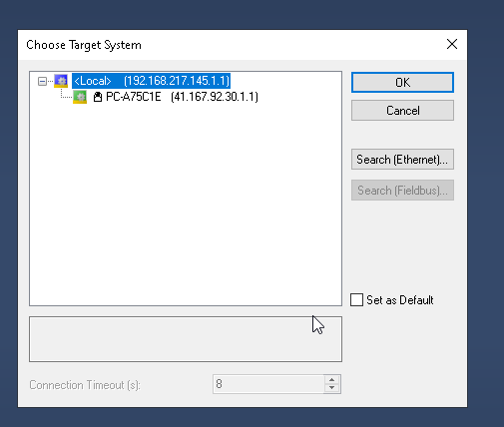
Task: Confirm selection with the OK button
Action: coord(402,82)
